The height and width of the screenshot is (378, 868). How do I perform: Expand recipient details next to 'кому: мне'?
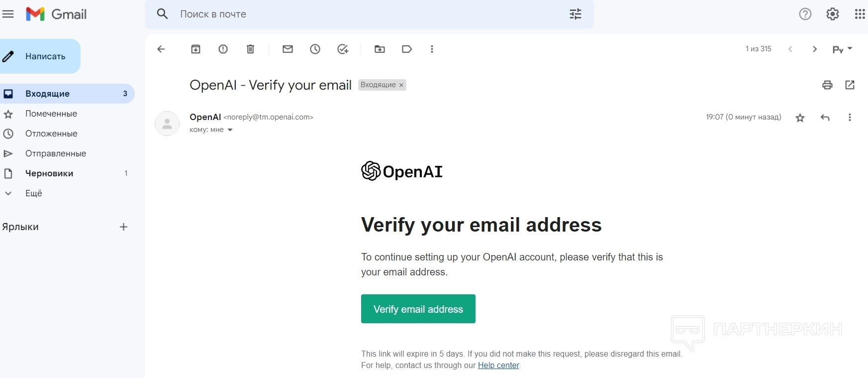click(230, 130)
